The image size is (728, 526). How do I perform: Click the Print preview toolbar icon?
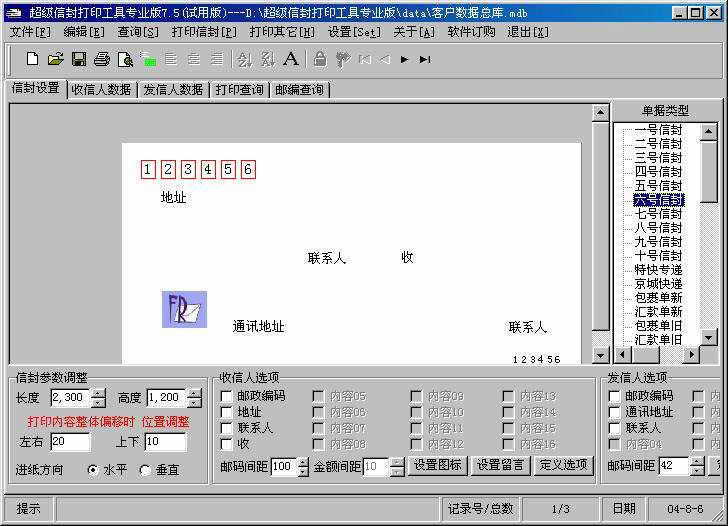(124, 59)
